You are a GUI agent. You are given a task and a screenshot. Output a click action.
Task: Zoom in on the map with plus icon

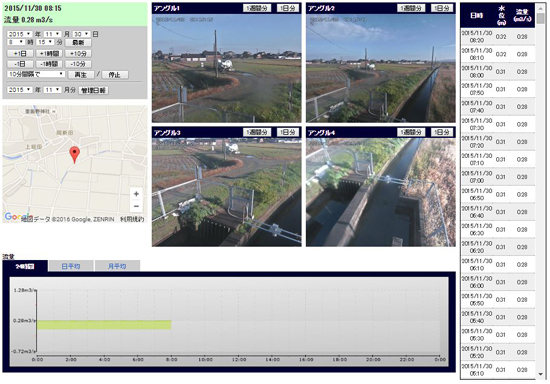pos(136,194)
